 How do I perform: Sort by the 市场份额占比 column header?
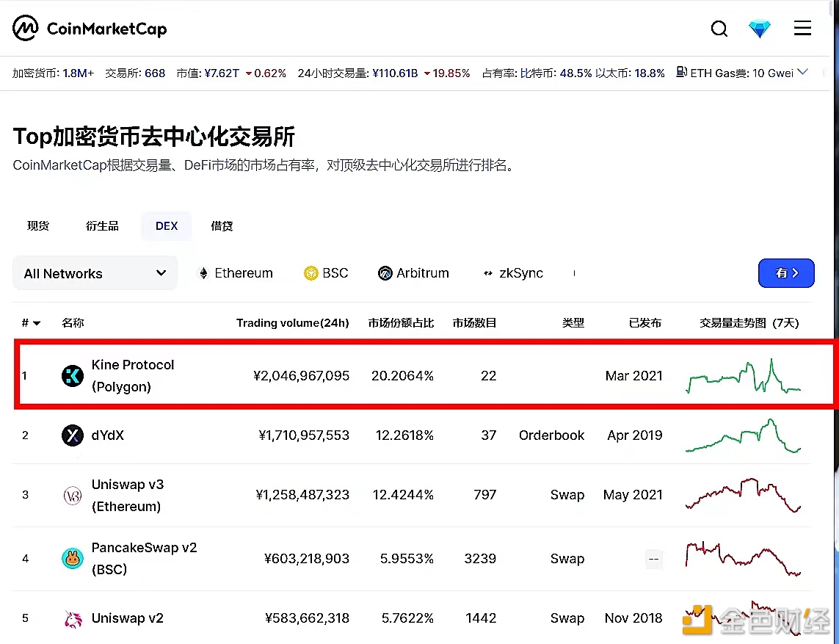(x=401, y=323)
